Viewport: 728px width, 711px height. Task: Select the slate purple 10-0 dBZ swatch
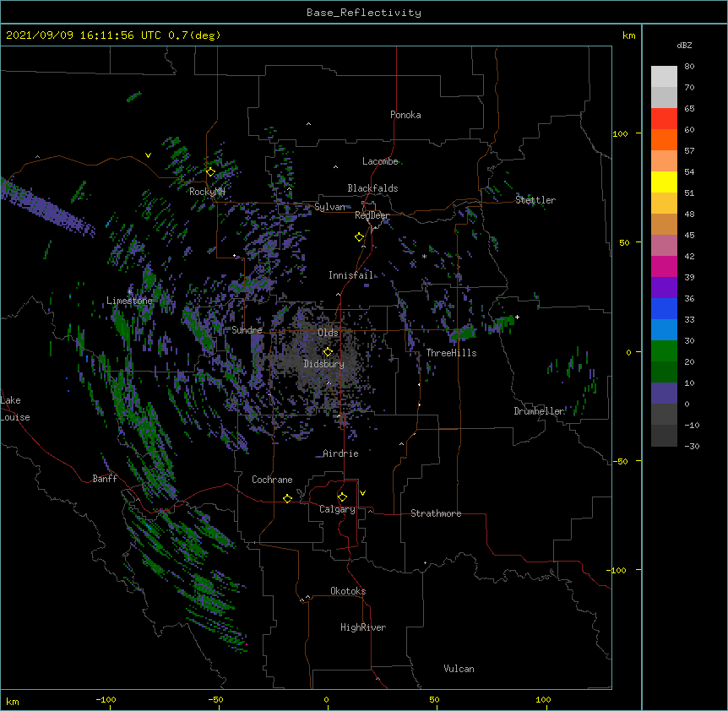[664, 393]
